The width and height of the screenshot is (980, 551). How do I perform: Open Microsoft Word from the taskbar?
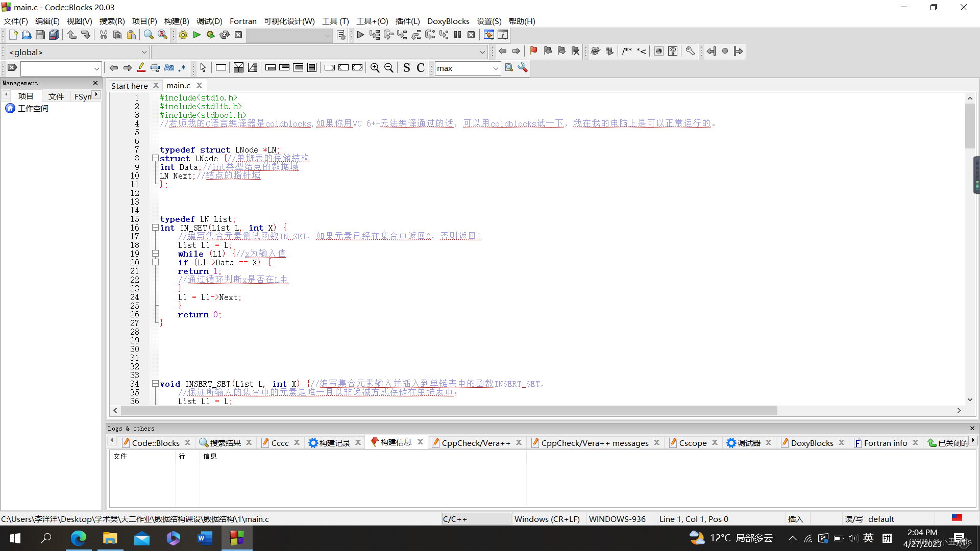click(x=205, y=538)
